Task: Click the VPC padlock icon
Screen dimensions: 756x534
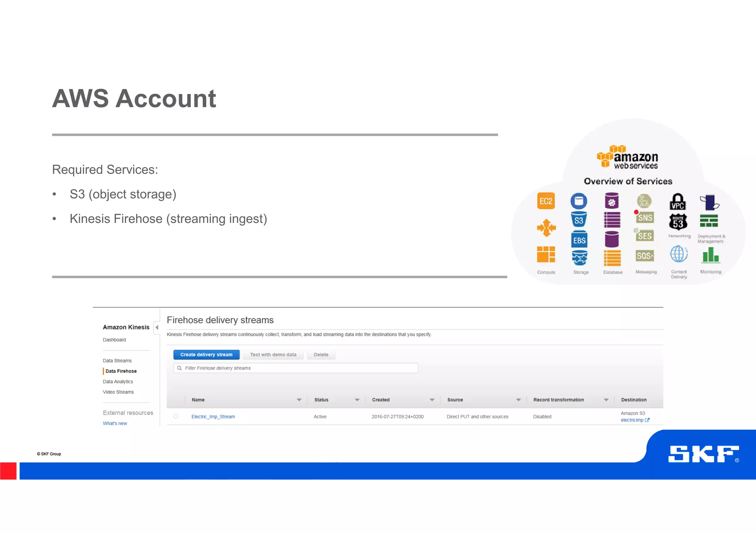Action: click(x=678, y=201)
